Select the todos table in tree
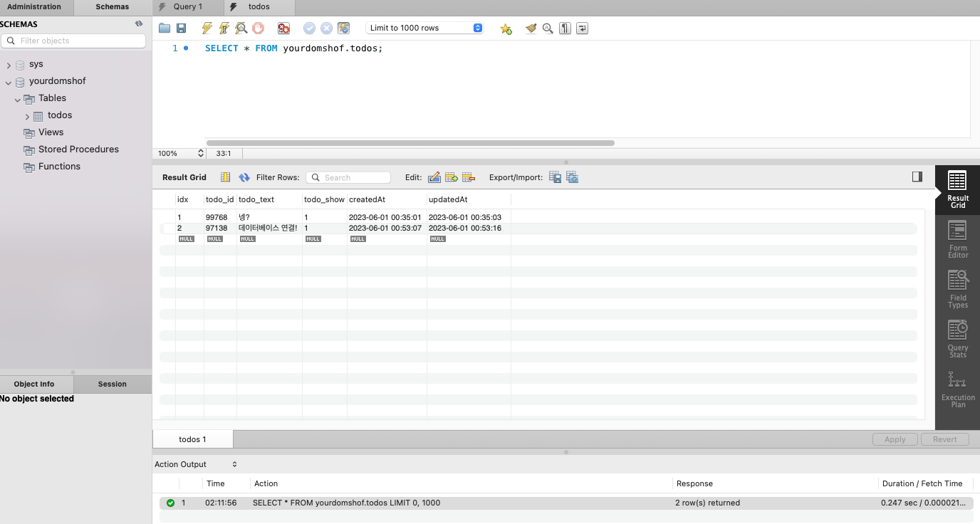Viewport: 980px width, 524px height. tap(60, 115)
